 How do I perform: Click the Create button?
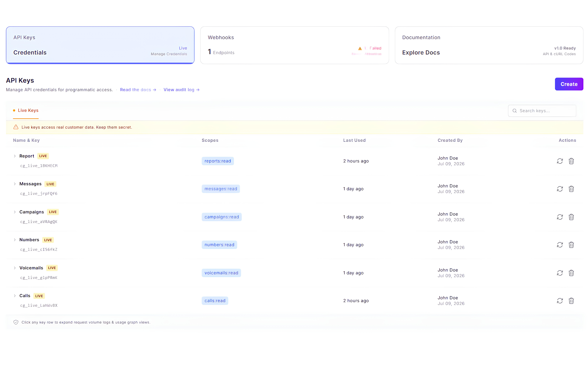569,84
